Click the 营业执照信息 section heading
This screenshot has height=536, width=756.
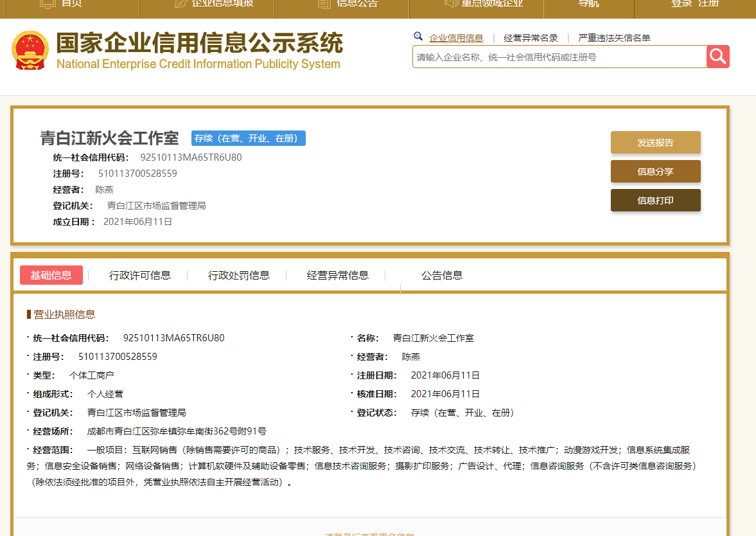click(64, 314)
